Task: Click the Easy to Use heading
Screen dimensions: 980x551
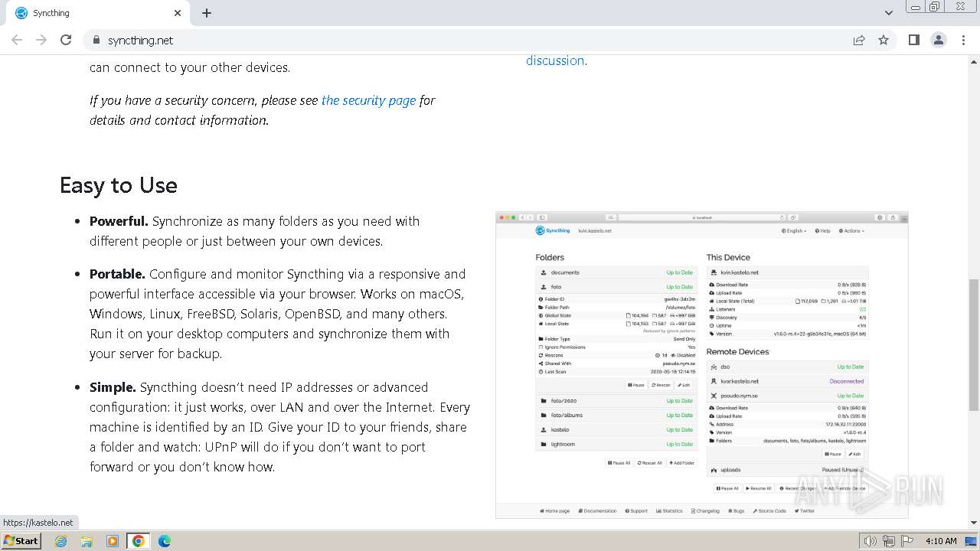Action: [x=119, y=185]
